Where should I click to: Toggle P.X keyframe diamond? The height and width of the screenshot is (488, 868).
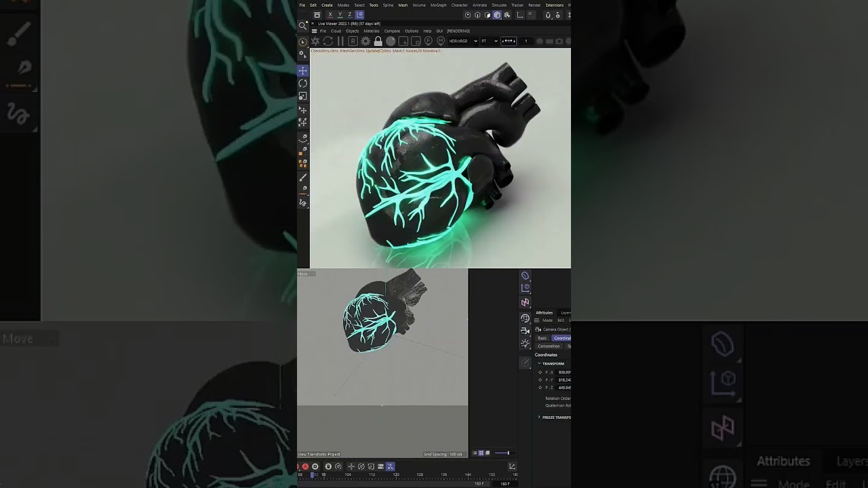pos(540,372)
